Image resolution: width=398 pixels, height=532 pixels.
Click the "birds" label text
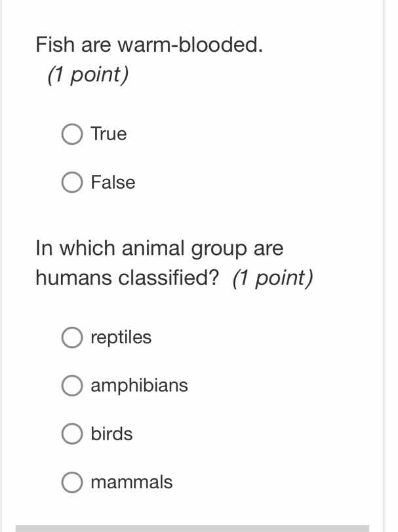coord(111,433)
